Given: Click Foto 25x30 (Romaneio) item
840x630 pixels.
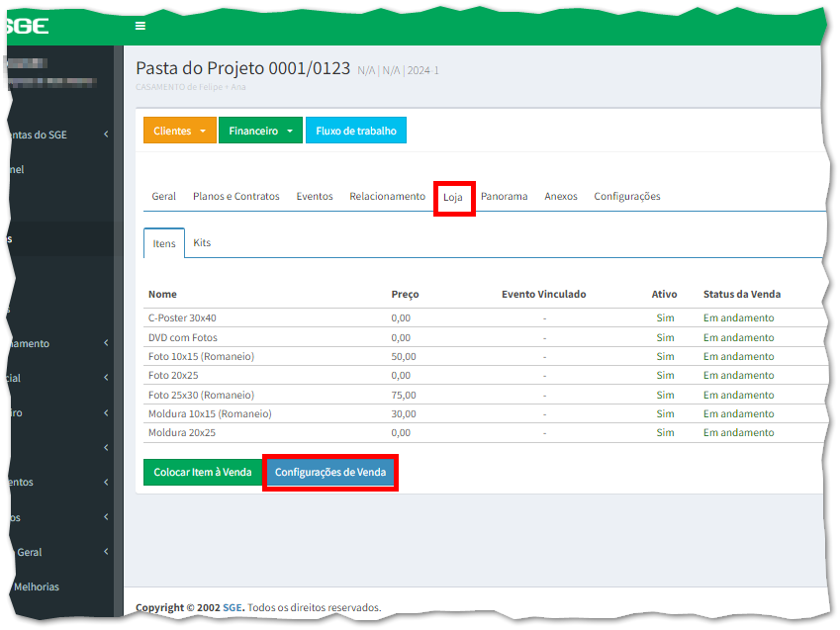Looking at the screenshot, I should click(202, 395).
